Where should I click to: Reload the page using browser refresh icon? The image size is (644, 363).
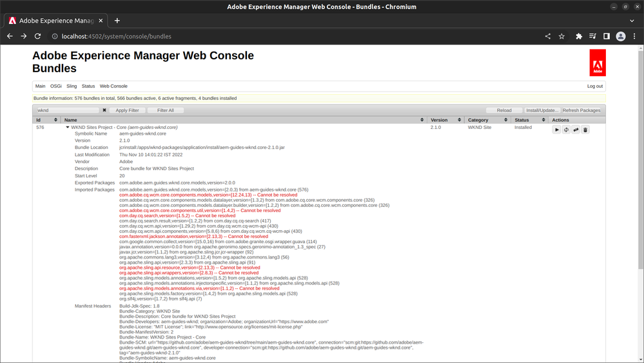38,36
